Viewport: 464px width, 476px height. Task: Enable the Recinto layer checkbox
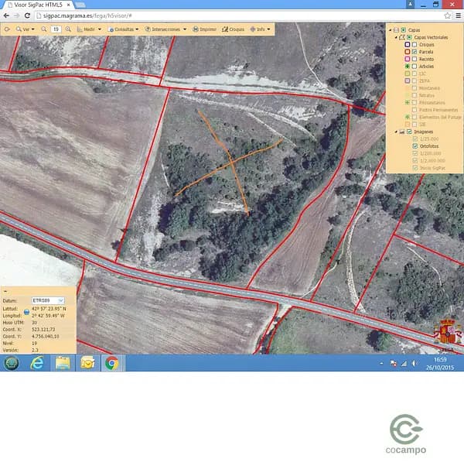(415, 59)
